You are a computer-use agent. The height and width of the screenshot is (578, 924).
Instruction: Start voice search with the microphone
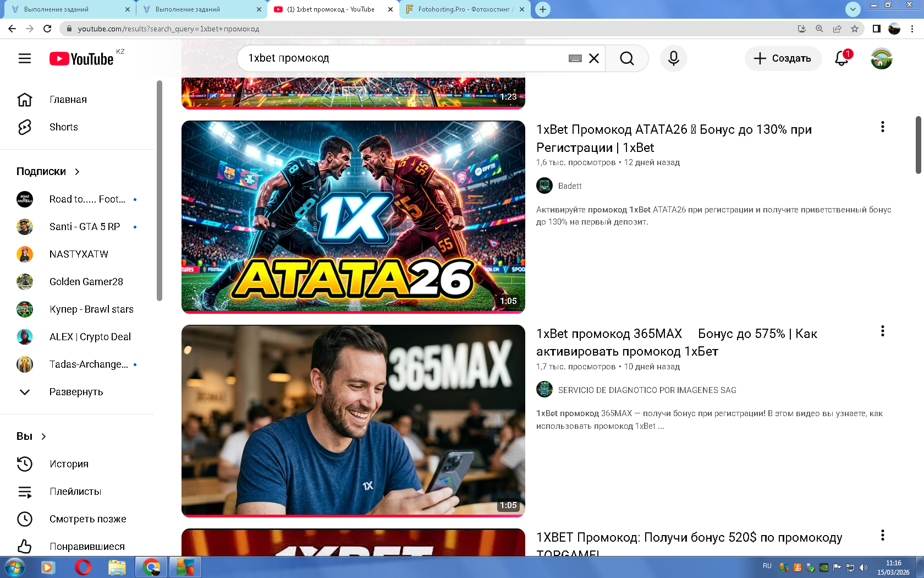click(674, 58)
